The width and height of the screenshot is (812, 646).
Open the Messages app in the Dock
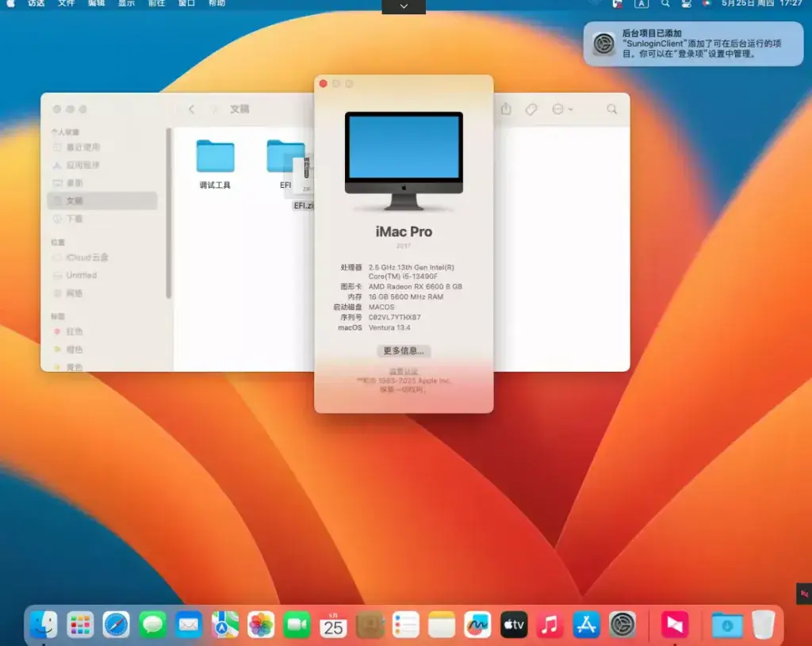(x=152, y=625)
